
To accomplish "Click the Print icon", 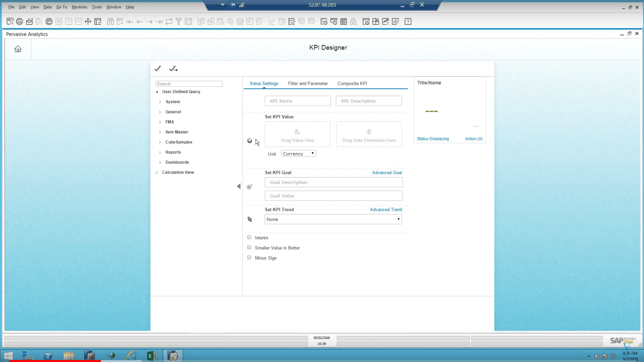I will click(20, 22).
